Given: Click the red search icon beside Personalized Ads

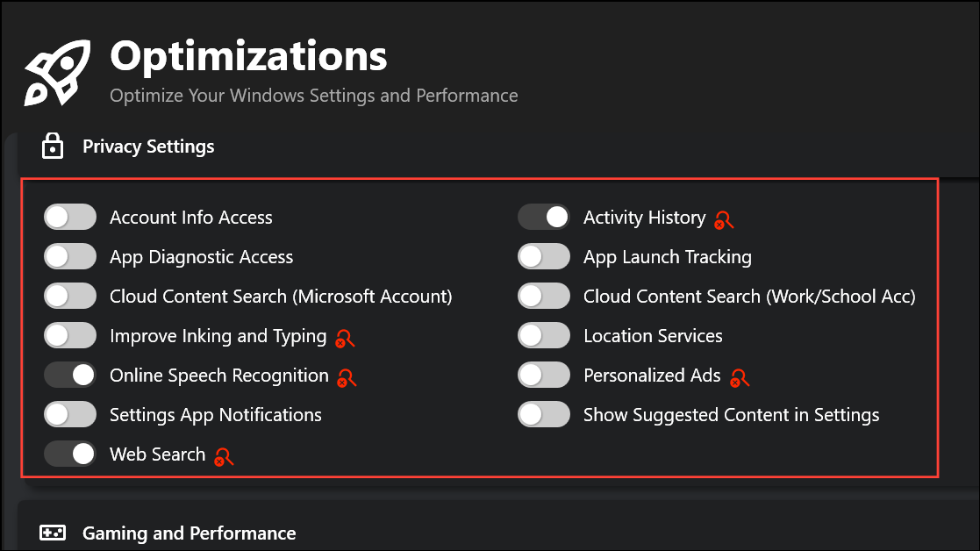Looking at the screenshot, I should point(740,377).
